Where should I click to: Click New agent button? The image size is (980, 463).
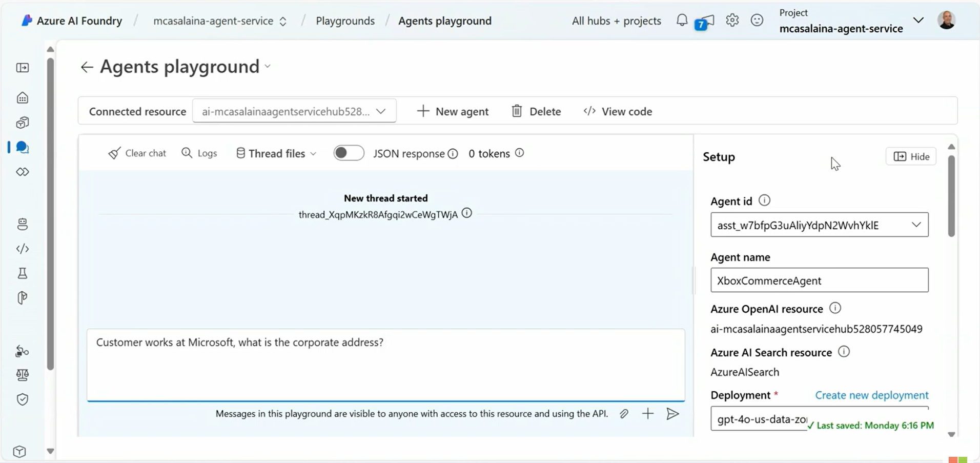[453, 111]
